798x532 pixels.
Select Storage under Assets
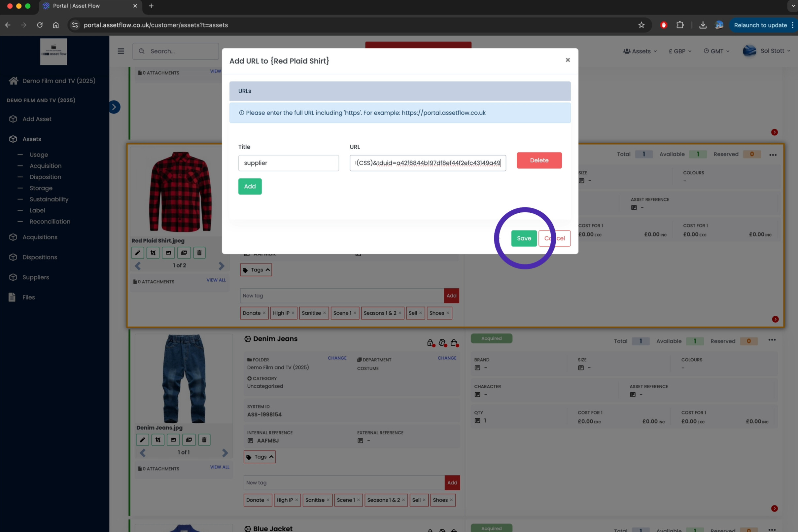point(41,188)
